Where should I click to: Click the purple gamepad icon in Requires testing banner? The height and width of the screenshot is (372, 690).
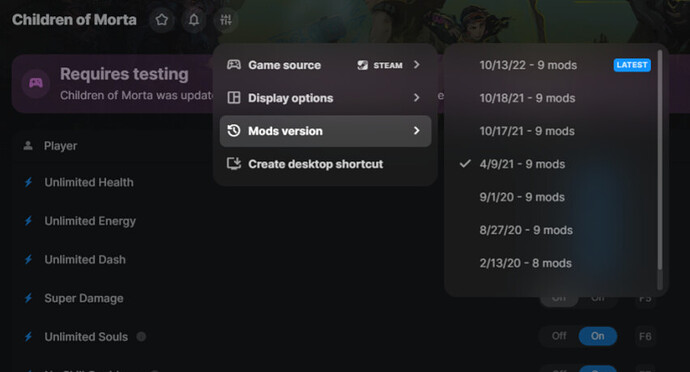[x=36, y=83]
